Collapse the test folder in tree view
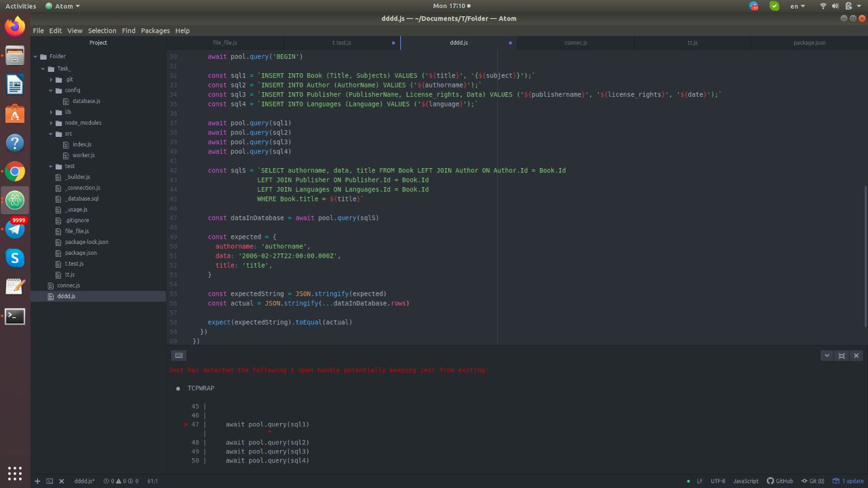Image resolution: width=868 pixels, height=488 pixels. (x=69, y=166)
